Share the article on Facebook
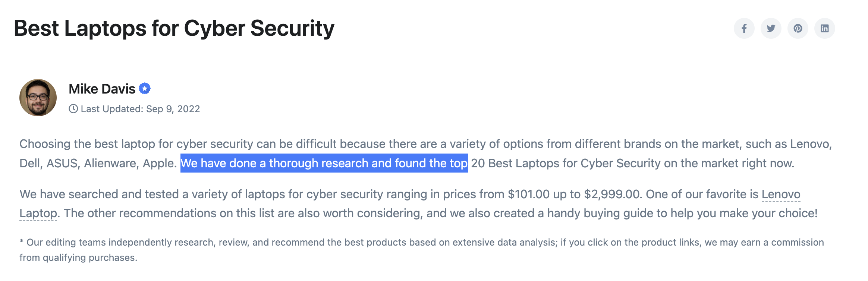The width and height of the screenshot is (868, 281). (x=744, y=28)
